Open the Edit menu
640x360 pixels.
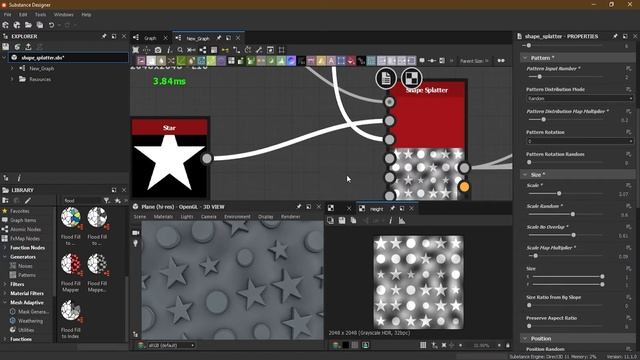[x=23, y=15]
